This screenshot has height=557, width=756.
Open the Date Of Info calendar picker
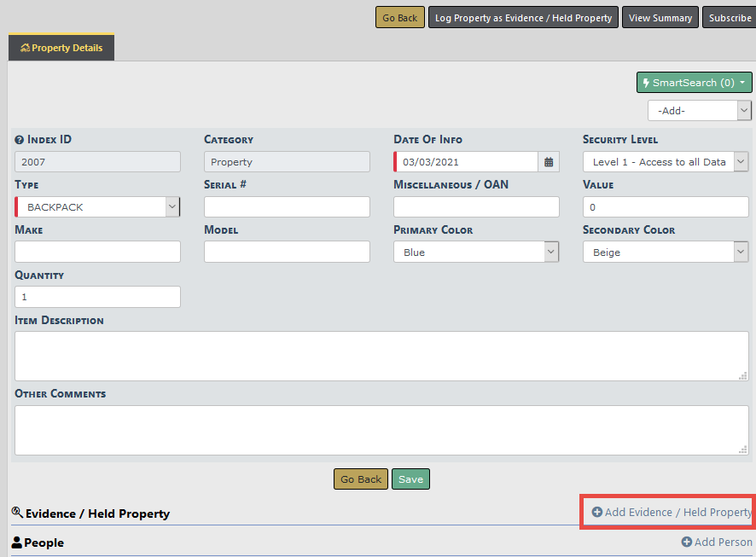click(550, 162)
